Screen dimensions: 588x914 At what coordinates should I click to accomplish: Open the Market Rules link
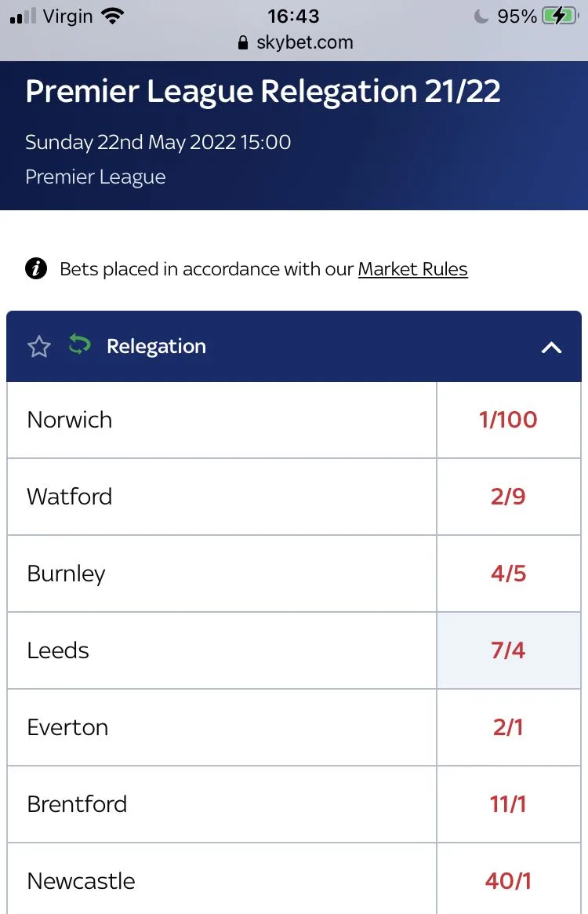[412, 269]
